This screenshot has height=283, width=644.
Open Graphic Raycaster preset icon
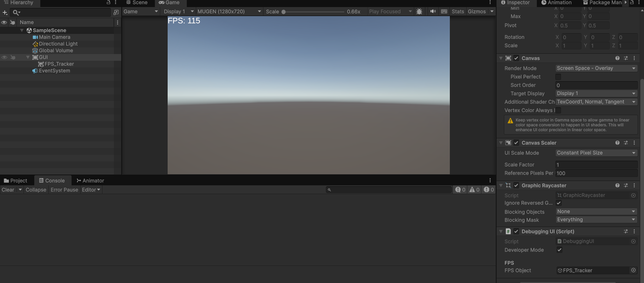(626, 185)
